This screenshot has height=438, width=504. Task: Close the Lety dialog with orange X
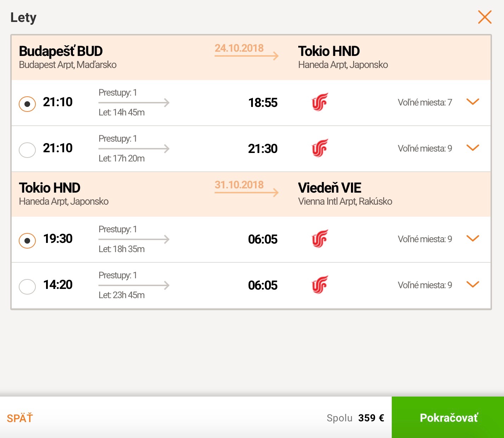tap(485, 17)
